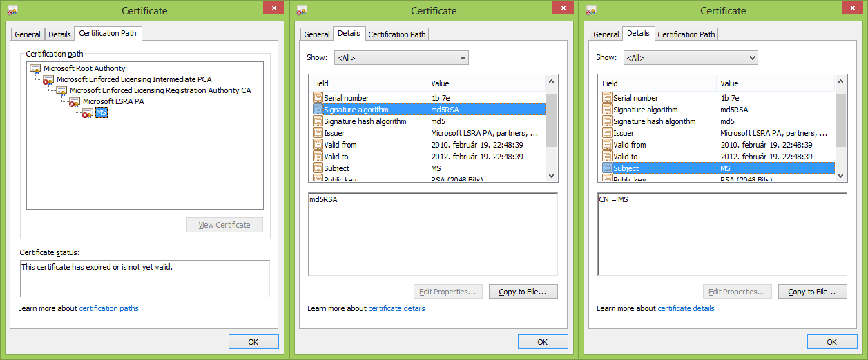The width and height of the screenshot is (868, 360).
Task: Click Signature hash algorithm icon in right window
Action: (607, 121)
